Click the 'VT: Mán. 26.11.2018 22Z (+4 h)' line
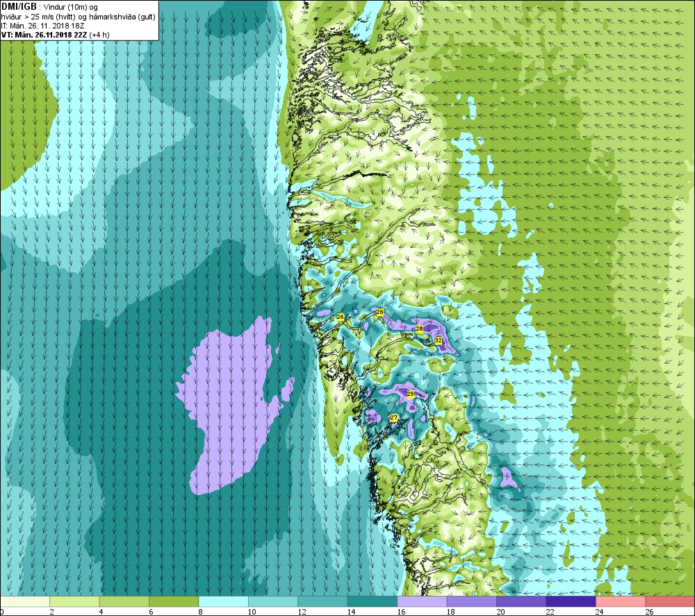 (56, 35)
